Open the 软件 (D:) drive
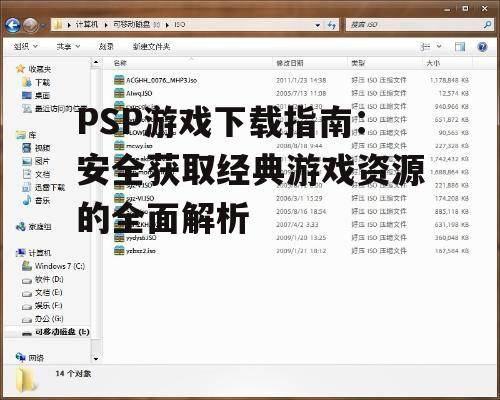 coord(49,279)
